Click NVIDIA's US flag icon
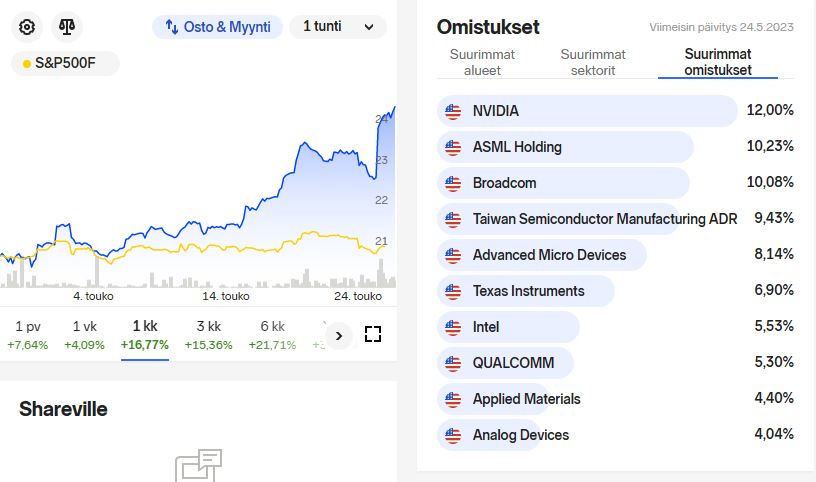 click(453, 111)
